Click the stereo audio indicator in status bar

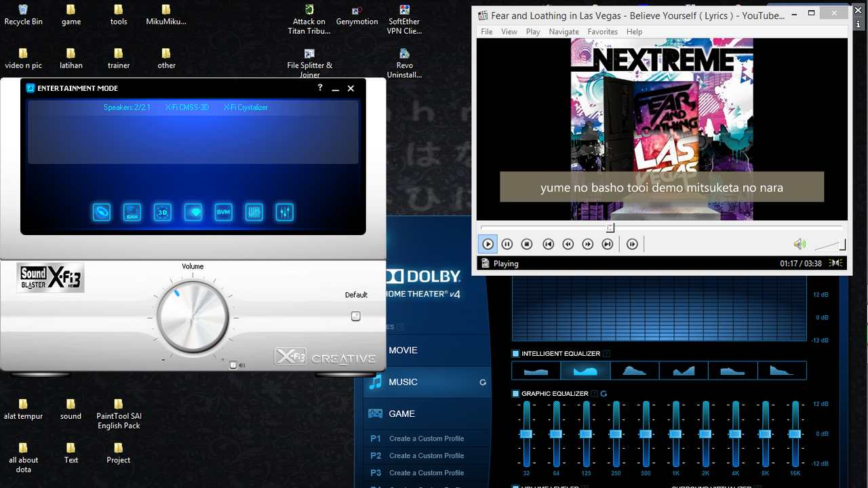(837, 263)
